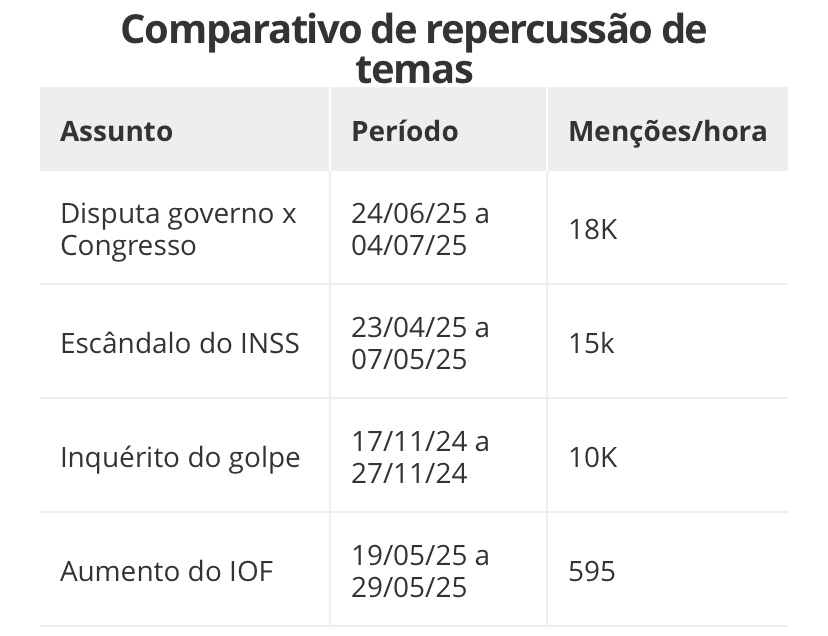Click the 'Menções/hora' column header
Viewport: 828px width, 636px height.
pos(667,131)
